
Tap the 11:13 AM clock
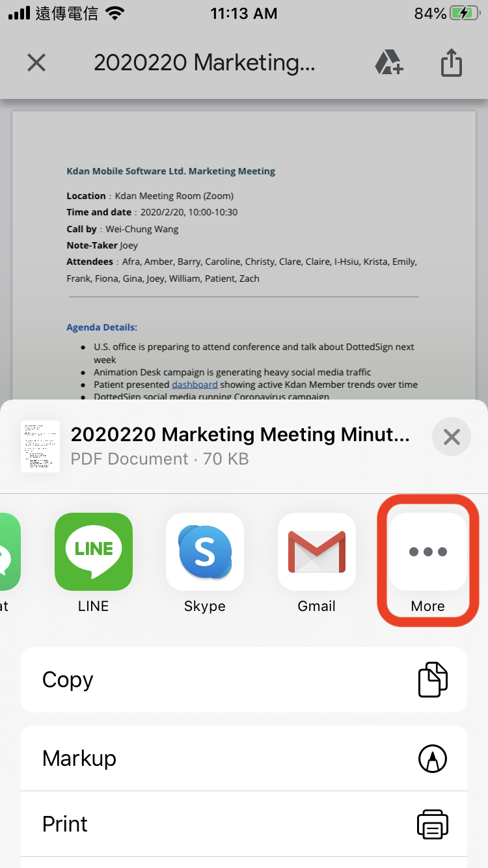244,14
